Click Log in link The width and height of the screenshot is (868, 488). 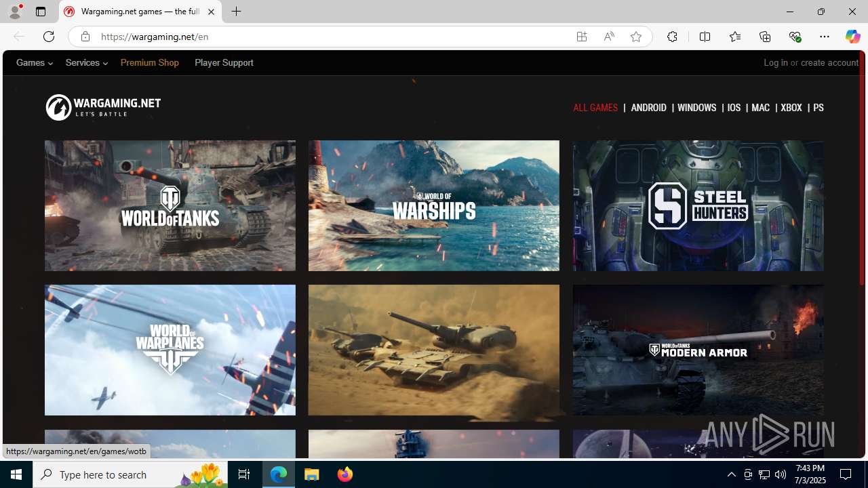(x=776, y=62)
